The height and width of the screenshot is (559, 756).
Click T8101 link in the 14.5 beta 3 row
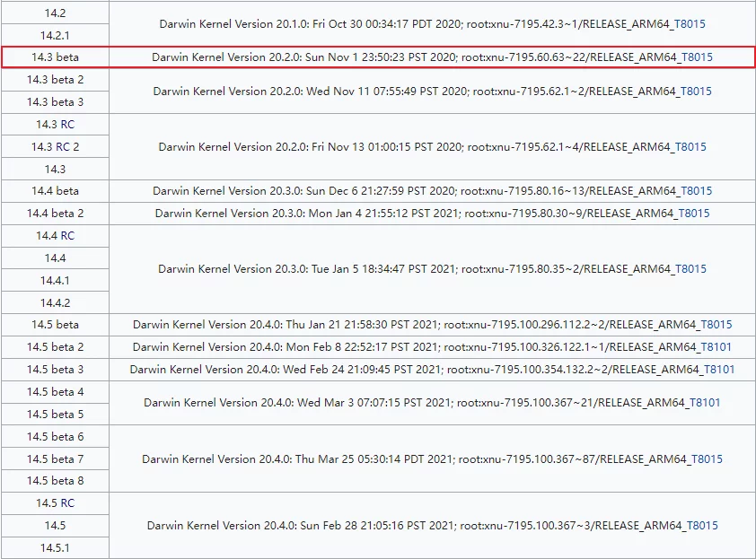[718, 370]
